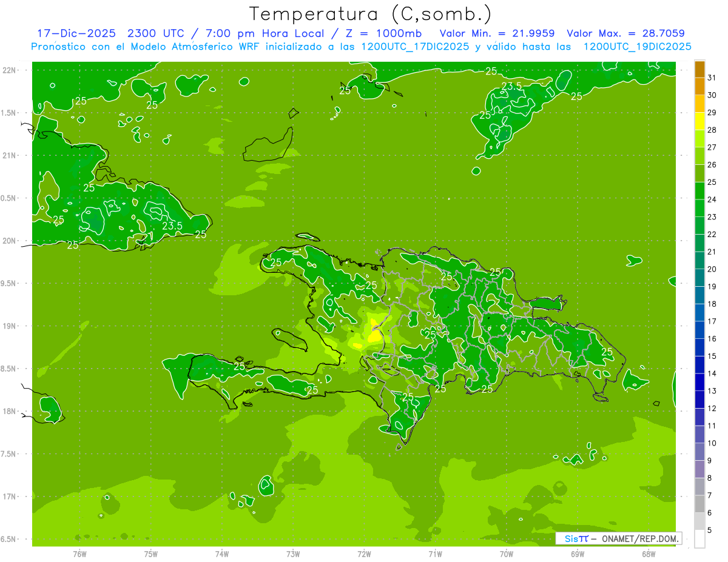Select 'Valor Max. = 28.7059' value
The height and width of the screenshot is (562, 728).
(x=625, y=33)
